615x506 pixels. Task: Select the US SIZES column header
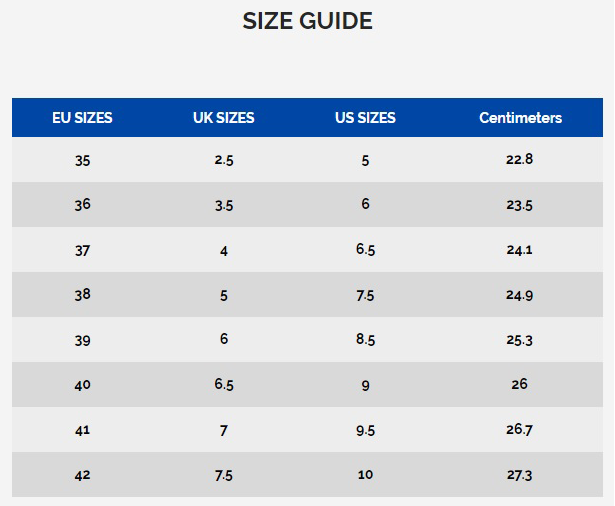365,118
